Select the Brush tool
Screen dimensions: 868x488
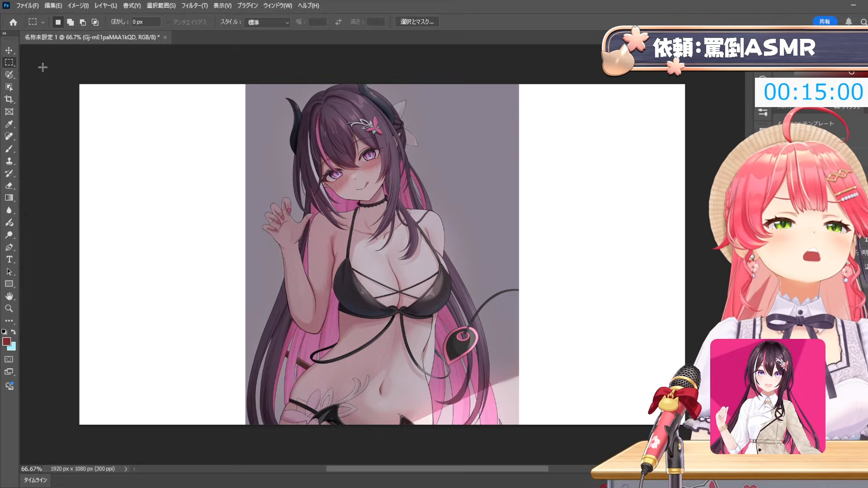(x=9, y=149)
